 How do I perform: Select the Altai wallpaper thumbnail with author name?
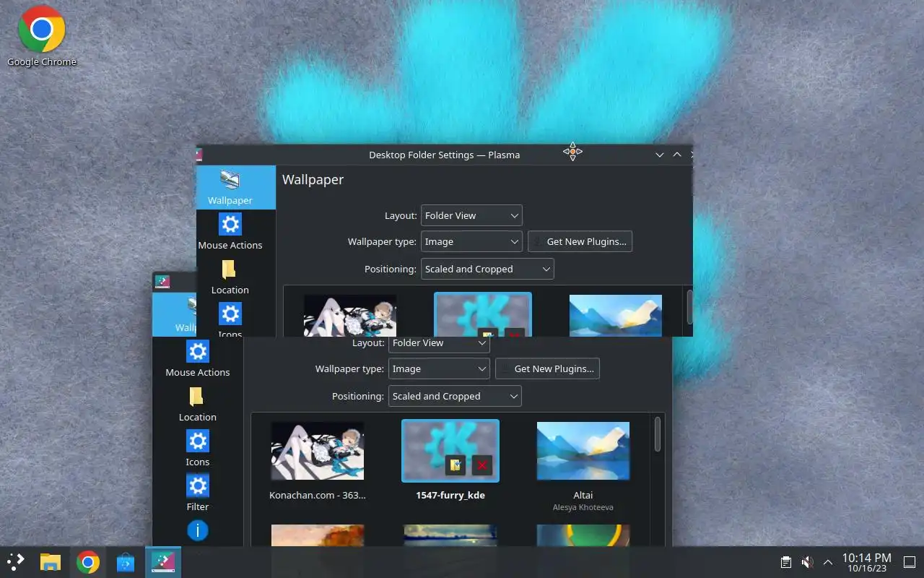[583, 451]
